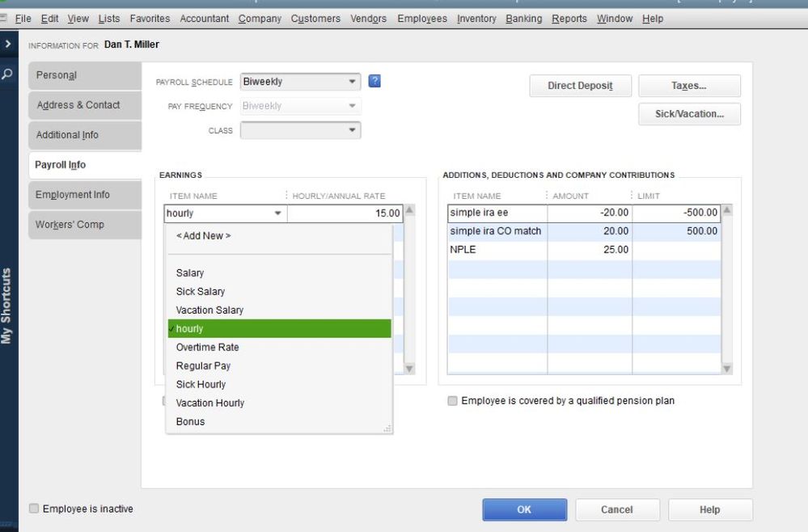Open the Accountant menu

click(x=204, y=19)
